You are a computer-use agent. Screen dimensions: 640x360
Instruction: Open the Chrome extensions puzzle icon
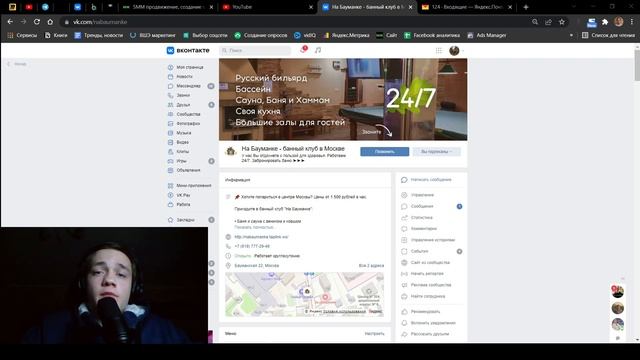click(x=605, y=22)
